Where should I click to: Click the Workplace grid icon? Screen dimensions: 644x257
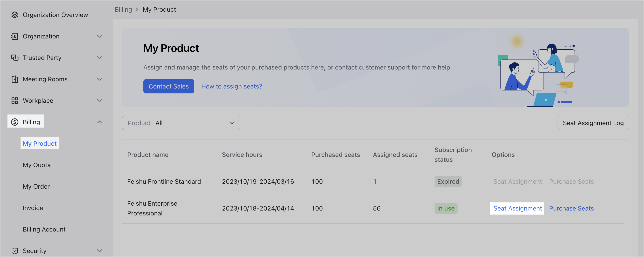point(15,100)
